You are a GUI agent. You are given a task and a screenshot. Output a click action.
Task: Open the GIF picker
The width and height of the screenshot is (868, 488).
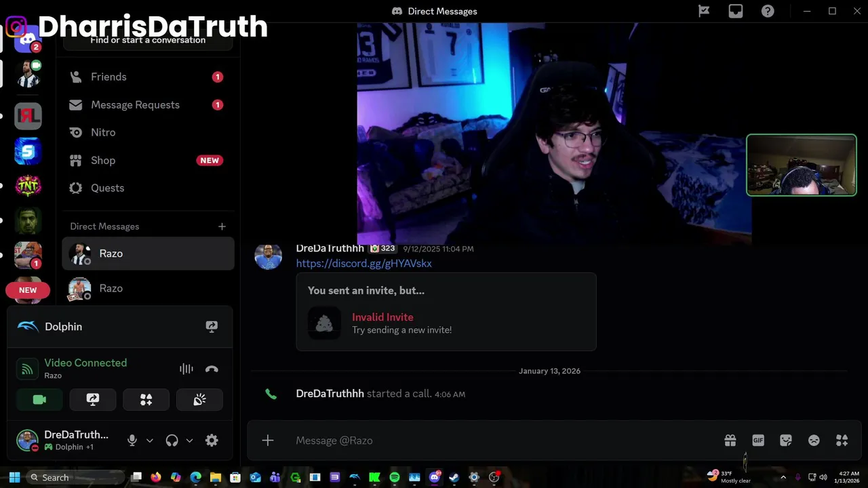tap(758, 441)
